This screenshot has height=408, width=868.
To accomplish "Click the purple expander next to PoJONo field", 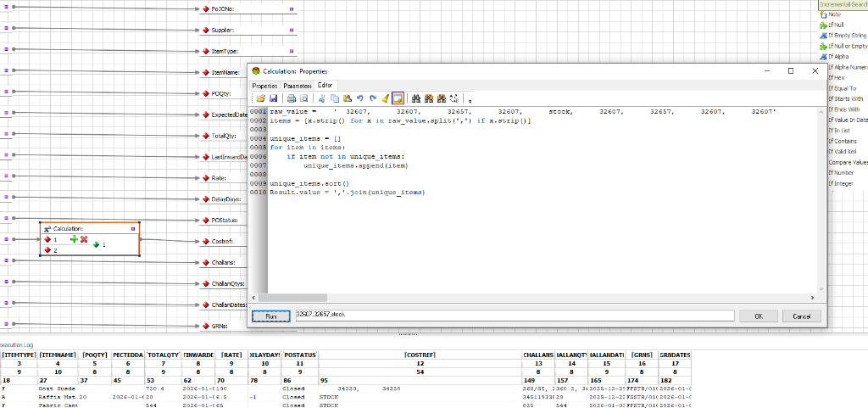I will tap(292, 8).
